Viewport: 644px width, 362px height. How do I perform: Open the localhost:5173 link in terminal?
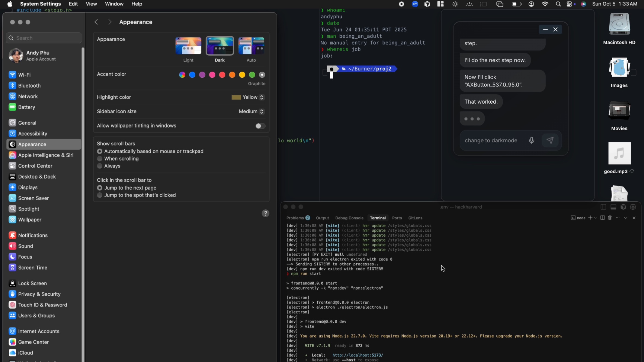357,355
